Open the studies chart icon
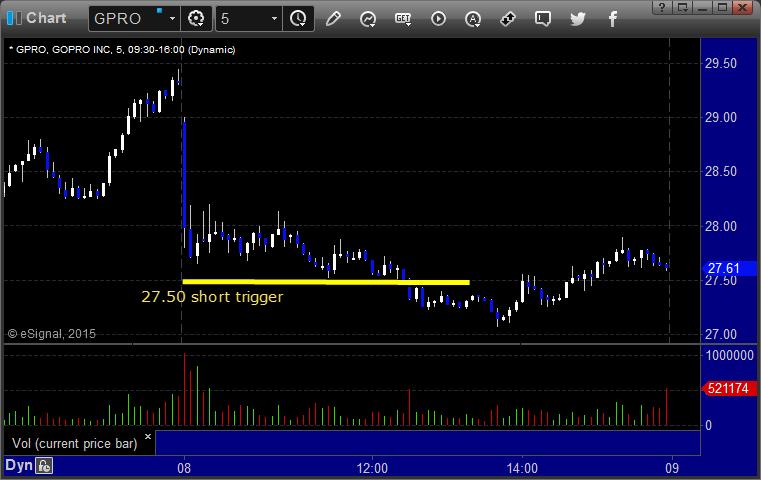The image size is (761, 480). (368, 19)
